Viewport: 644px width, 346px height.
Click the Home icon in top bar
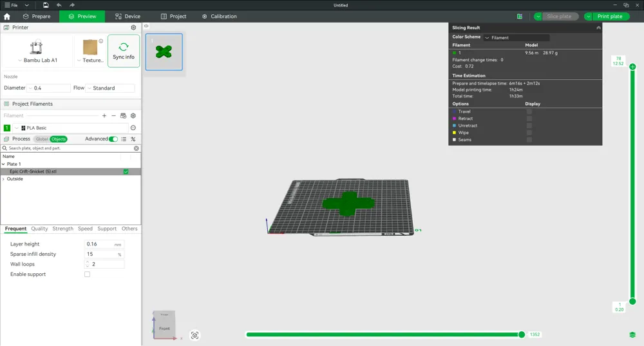tap(6, 17)
